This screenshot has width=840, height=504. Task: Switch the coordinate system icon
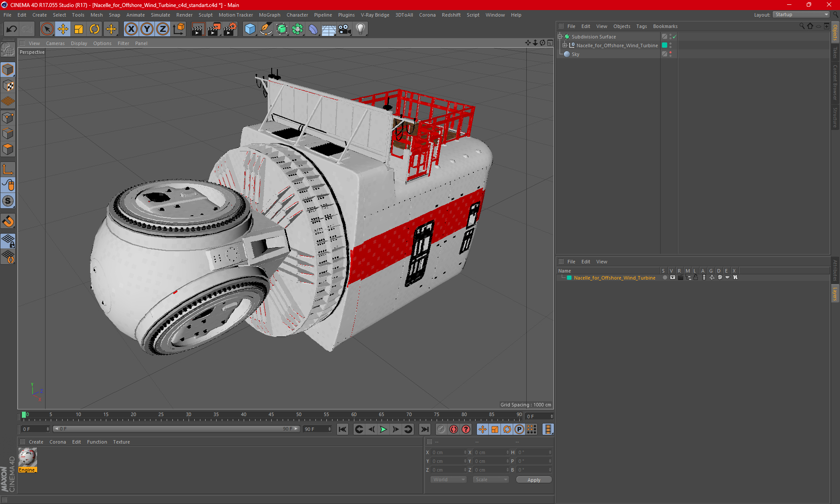[179, 29]
